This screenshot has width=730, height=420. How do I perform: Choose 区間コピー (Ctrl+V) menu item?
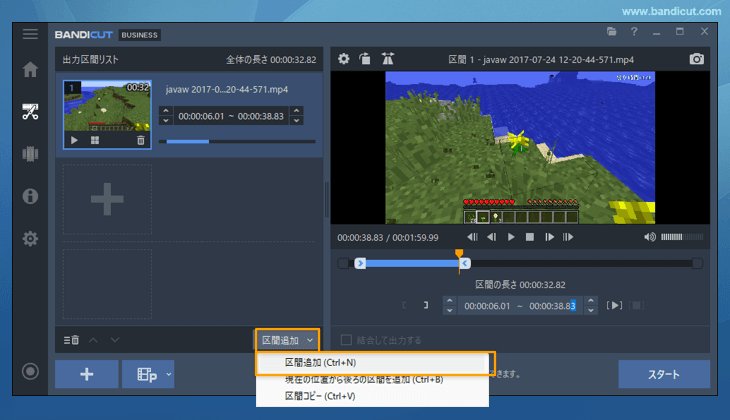click(372, 396)
